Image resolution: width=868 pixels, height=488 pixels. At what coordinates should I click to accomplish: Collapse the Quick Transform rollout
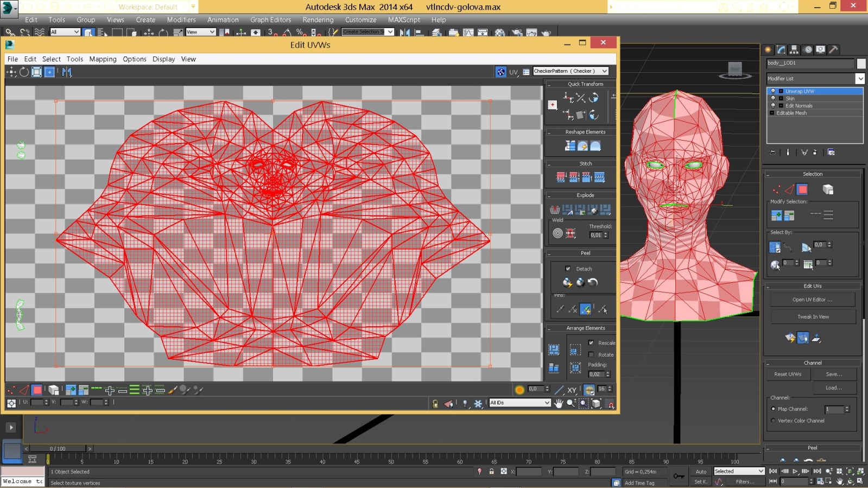549,85
